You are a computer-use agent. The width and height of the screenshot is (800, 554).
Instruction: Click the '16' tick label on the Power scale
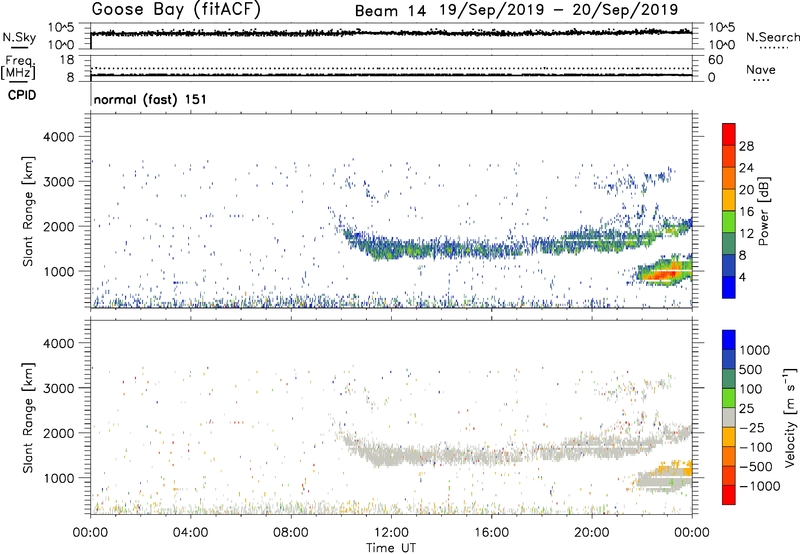coord(746,212)
